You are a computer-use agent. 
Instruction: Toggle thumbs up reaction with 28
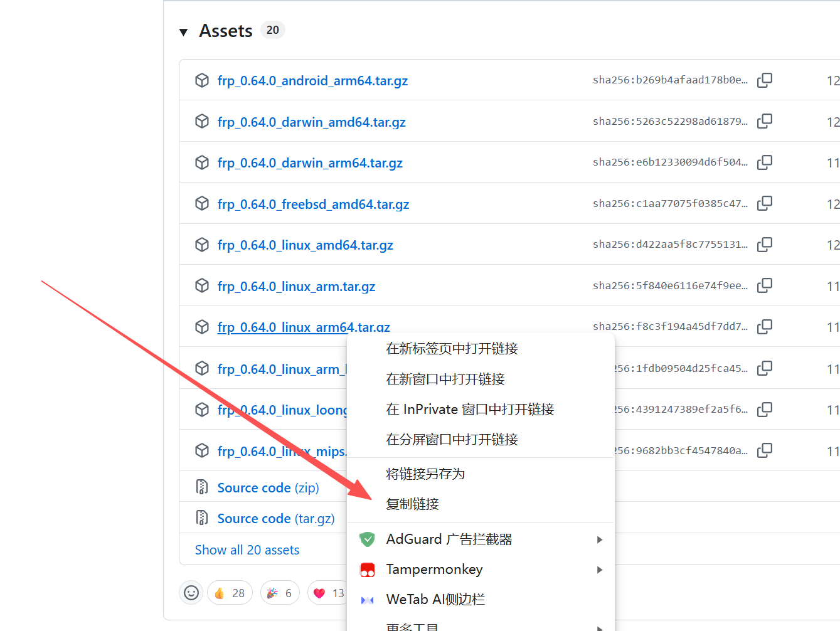(x=230, y=593)
